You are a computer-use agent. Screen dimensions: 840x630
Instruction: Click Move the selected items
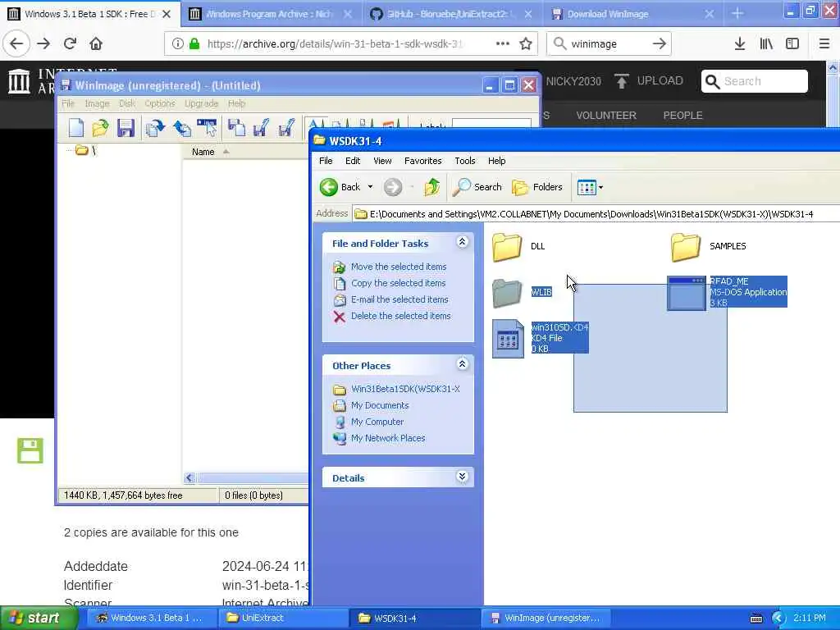399,267
